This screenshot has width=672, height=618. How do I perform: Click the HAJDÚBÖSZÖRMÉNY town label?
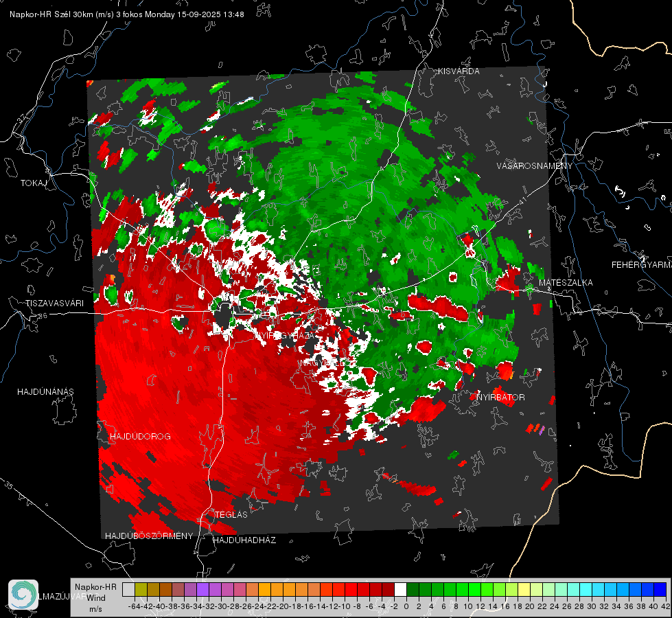pyautogui.click(x=149, y=536)
